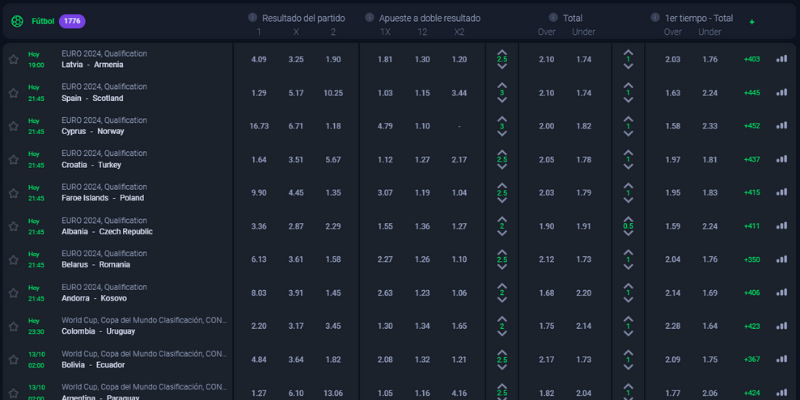
Task: Click info icon beside 1er tiempo - Total
Action: (655, 17)
